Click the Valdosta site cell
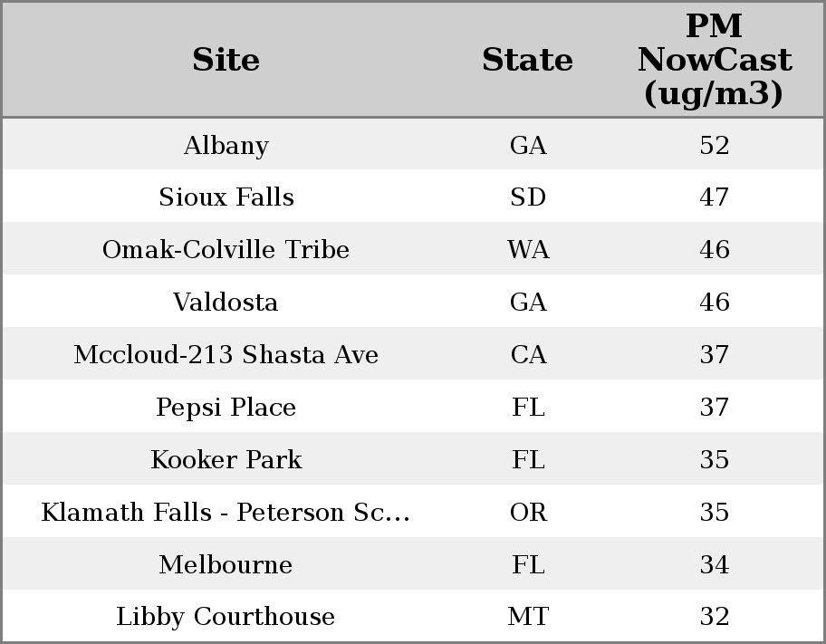826x644 pixels. (x=226, y=303)
